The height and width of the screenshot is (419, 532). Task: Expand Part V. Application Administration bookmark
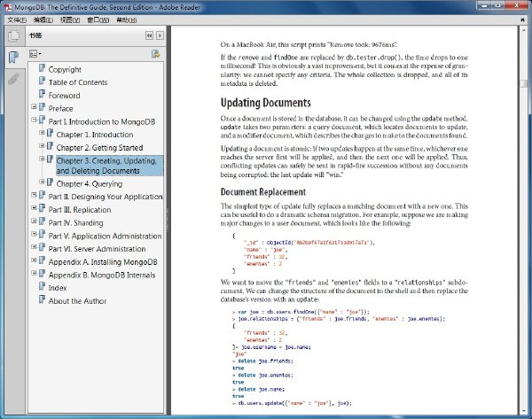point(34,234)
